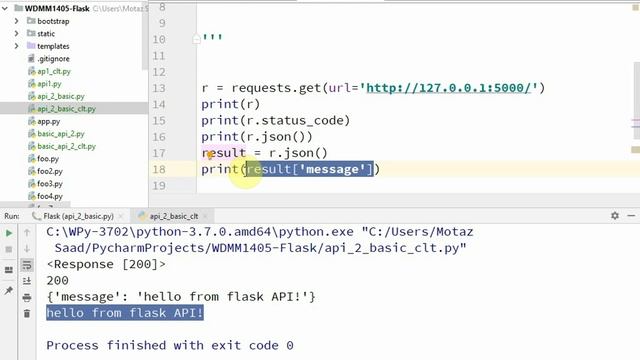This screenshot has height=360, width=640.
Task: Toggle Soft-Wrap in Run console
Action: (27, 265)
